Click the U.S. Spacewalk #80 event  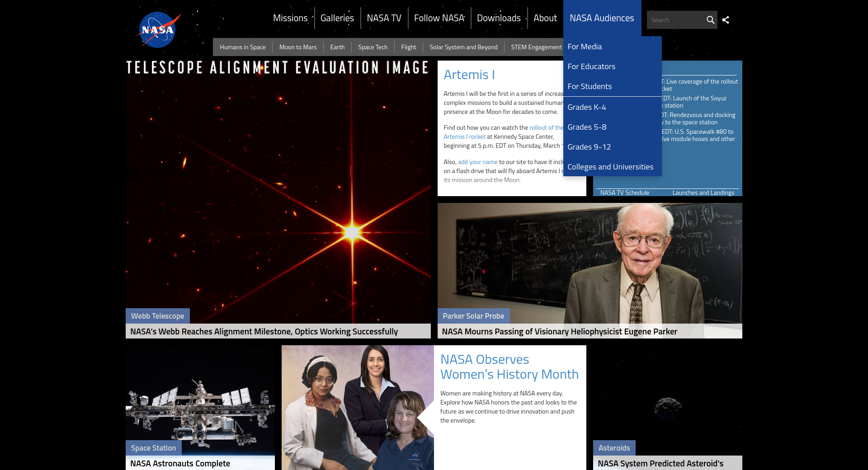point(698,135)
